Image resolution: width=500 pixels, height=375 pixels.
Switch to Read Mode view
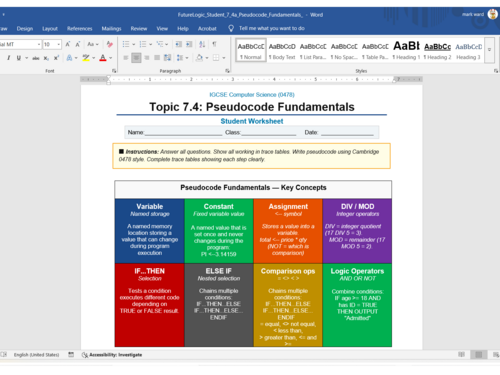(461, 354)
